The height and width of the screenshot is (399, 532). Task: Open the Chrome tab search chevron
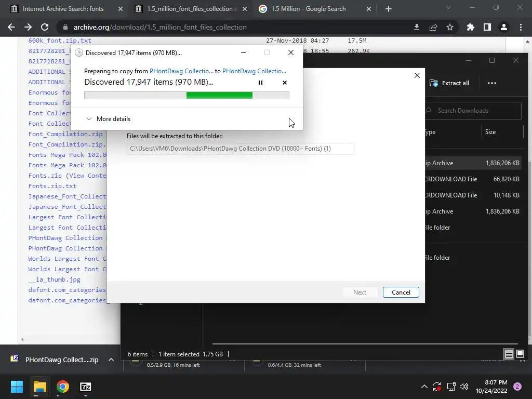click(448, 7)
